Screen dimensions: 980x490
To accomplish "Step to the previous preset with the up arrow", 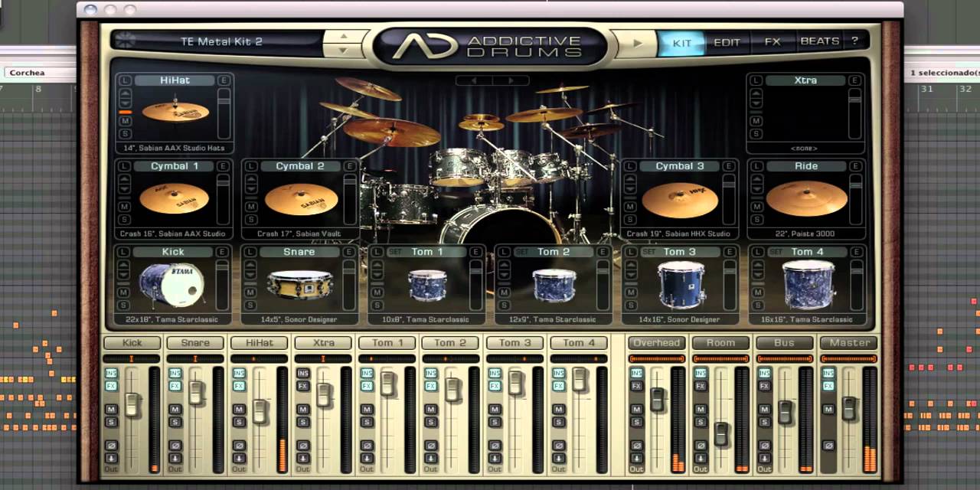I will (344, 35).
